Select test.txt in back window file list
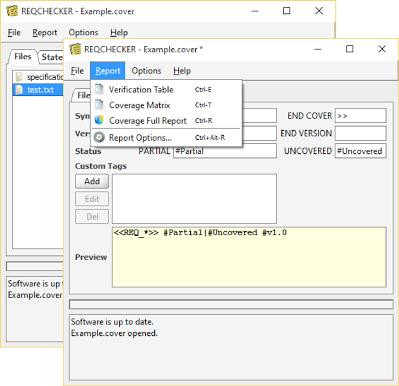 [x=38, y=90]
